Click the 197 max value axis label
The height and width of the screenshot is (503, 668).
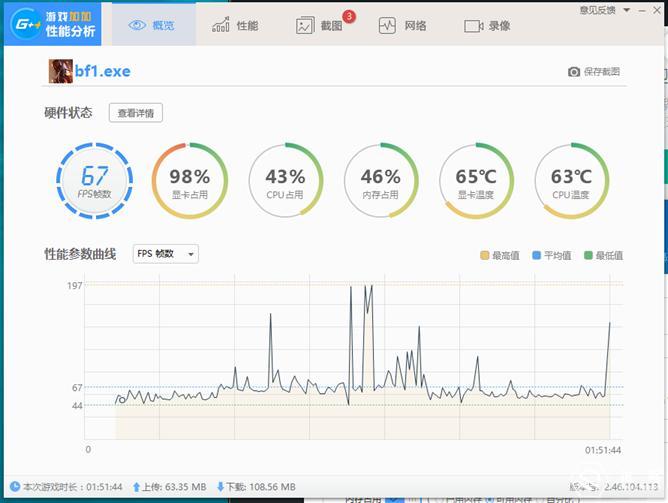click(75, 285)
